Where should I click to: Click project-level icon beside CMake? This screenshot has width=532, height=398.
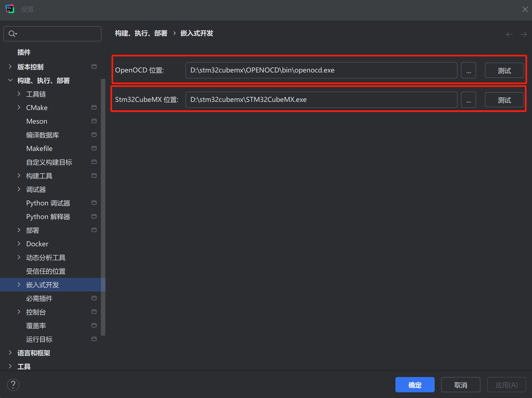pos(94,108)
